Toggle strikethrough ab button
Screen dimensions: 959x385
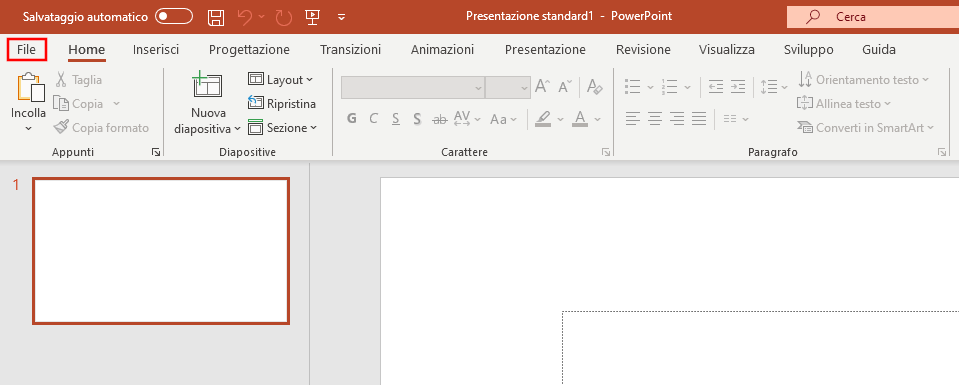tap(439, 119)
